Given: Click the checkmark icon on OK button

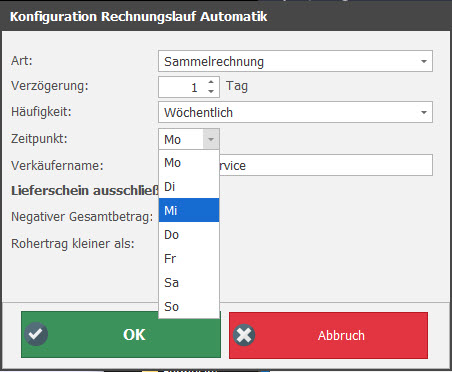Looking at the screenshot, I should coord(36,334).
